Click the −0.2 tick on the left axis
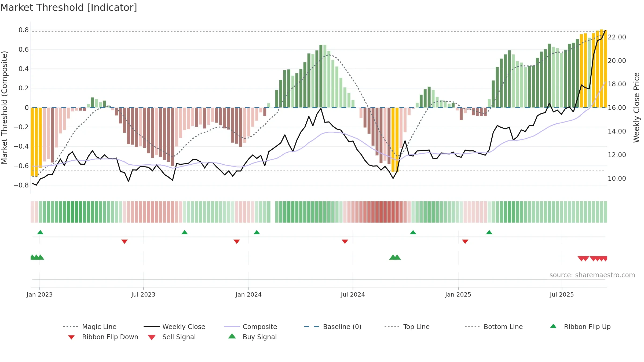 pos(21,127)
